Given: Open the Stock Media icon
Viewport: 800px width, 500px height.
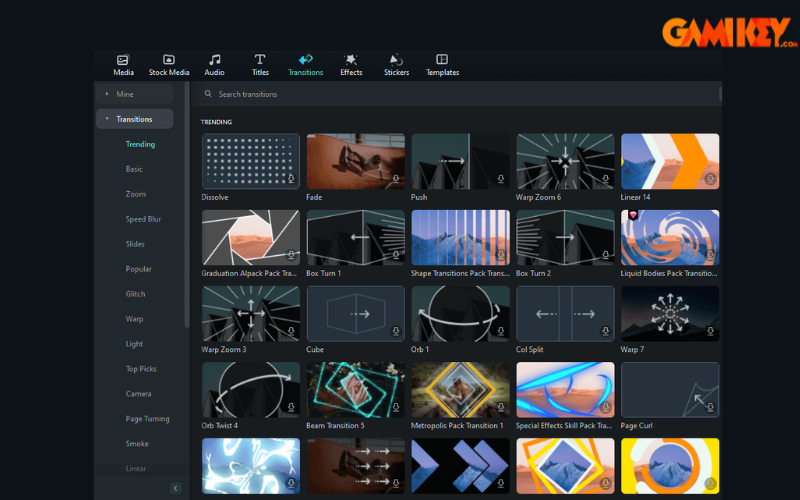Looking at the screenshot, I should (x=168, y=60).
